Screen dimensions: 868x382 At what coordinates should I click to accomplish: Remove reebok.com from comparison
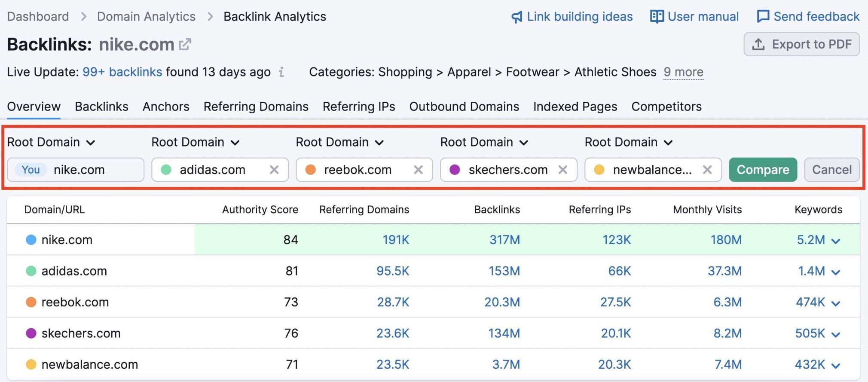[419, 170]
